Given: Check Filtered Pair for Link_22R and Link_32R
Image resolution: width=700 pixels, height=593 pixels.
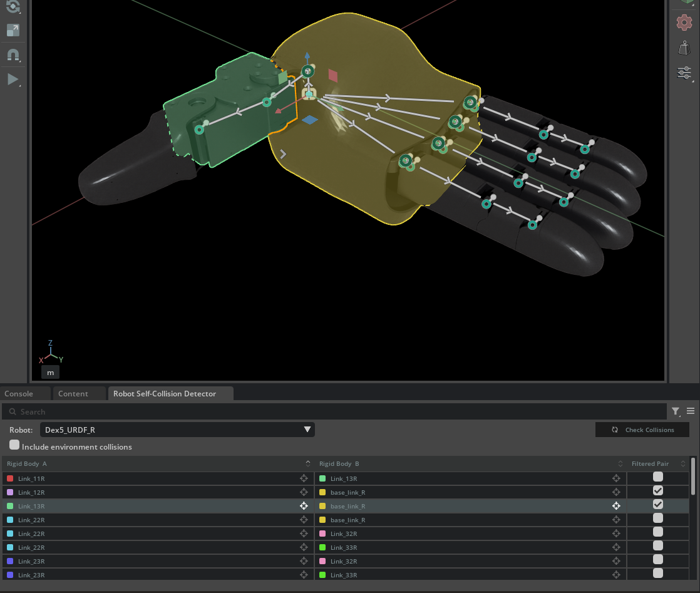Looking at the screenshot, I should 657,533.
